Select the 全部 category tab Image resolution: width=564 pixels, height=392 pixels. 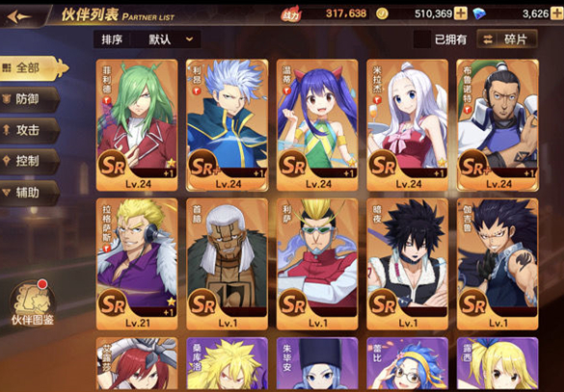click(x=33, y=68)
